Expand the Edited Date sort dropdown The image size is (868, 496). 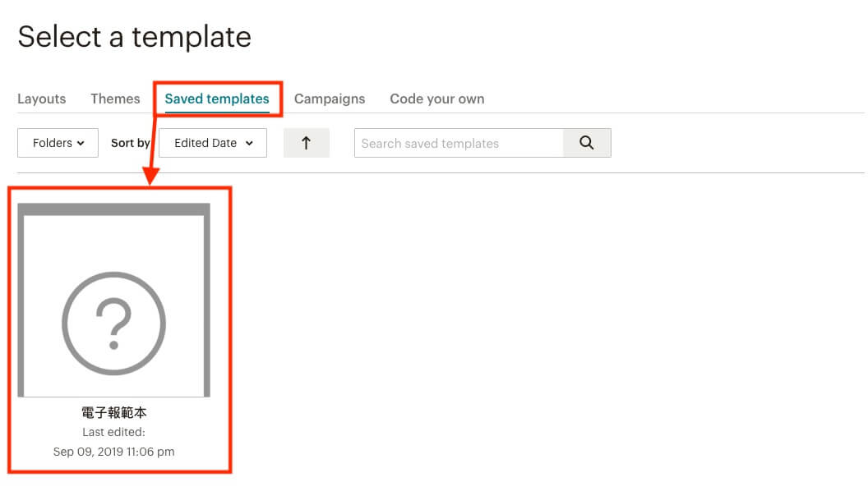[x=213, y=143]
